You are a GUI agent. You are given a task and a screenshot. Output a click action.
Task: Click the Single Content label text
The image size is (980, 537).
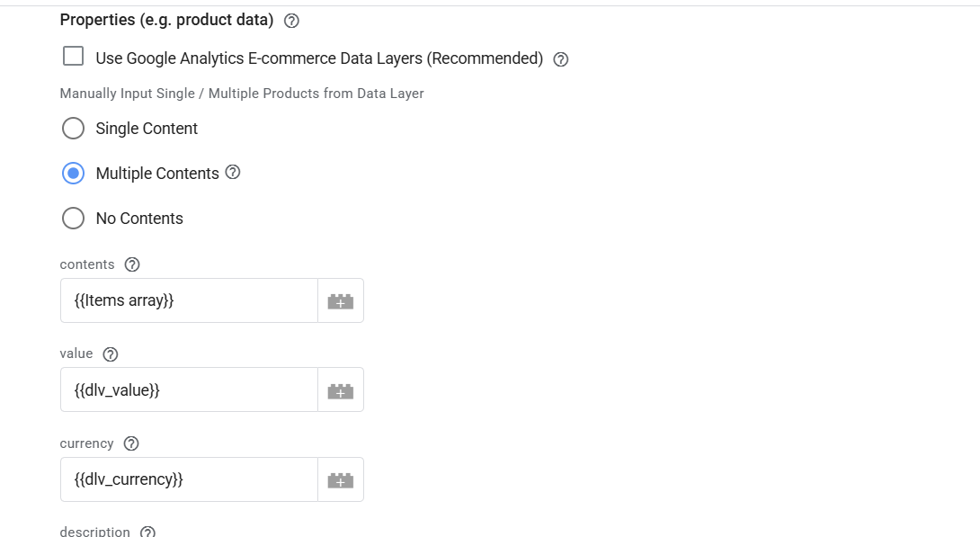click(x=147, y=129)
